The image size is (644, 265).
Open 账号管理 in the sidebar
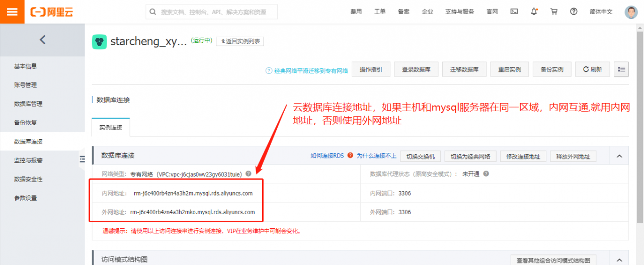(x=26, y=85)
